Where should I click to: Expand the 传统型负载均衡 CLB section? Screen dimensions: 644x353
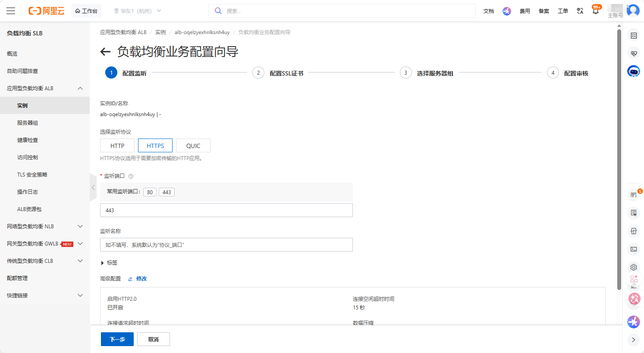click(45, 261)
